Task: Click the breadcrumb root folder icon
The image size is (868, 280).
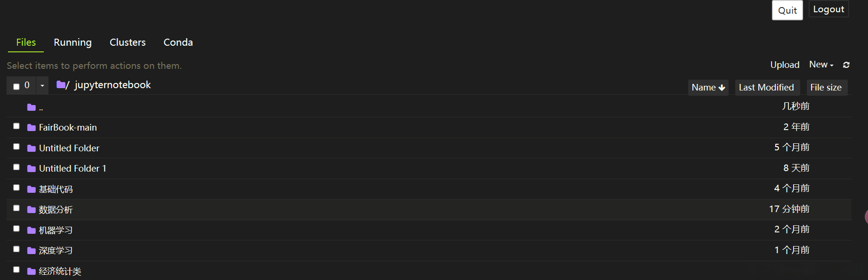Action: (61, 85)
